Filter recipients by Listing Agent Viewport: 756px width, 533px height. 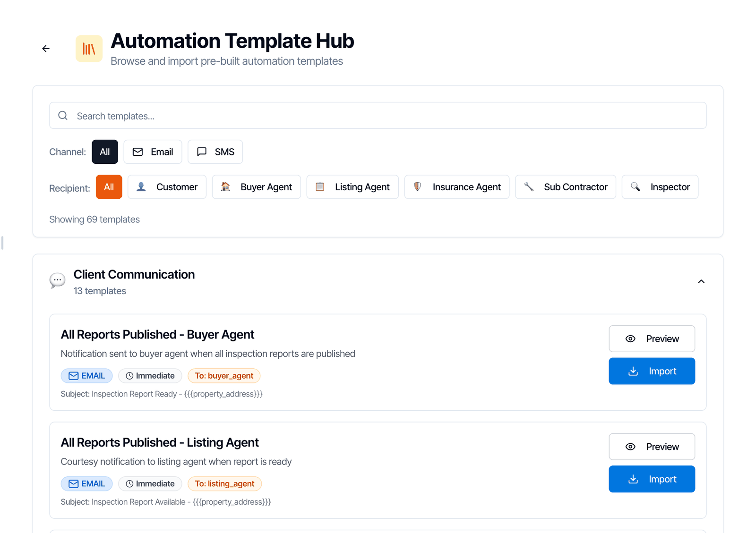click(x=352, y=187)
